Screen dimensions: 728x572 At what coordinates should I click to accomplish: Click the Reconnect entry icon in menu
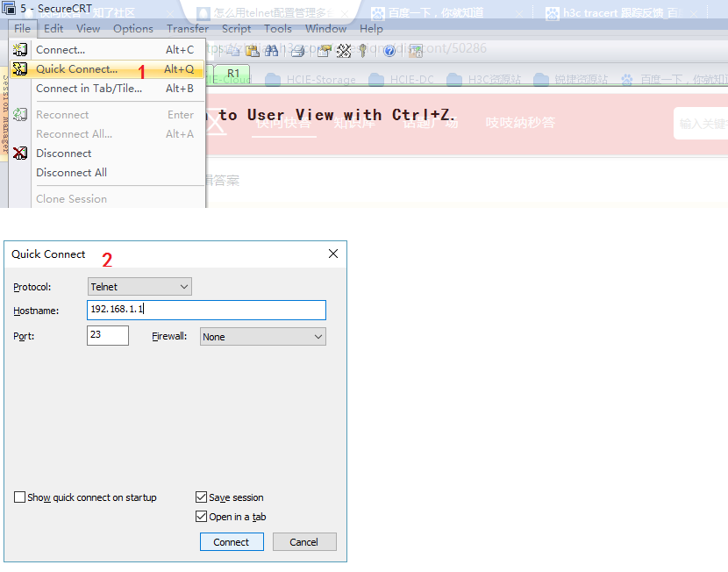click(x=20, y=114)
